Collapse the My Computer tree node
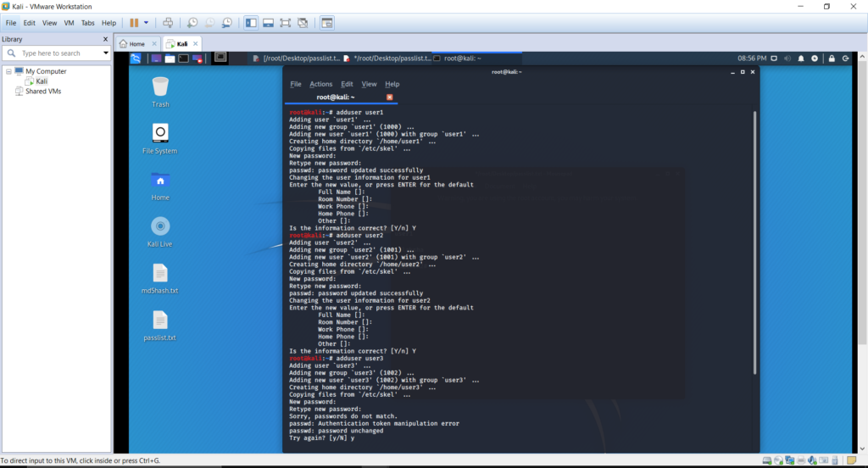 [x=8, y=71]
